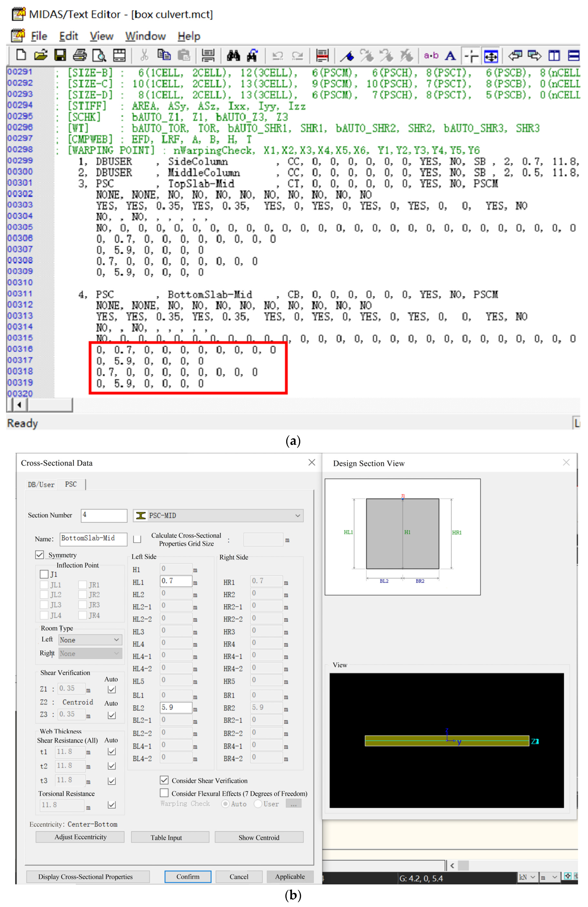The width and height of the screenshot is (588, 907).
Task: Toggle the Auto checkbox for Z3
Action: [112, 715]
